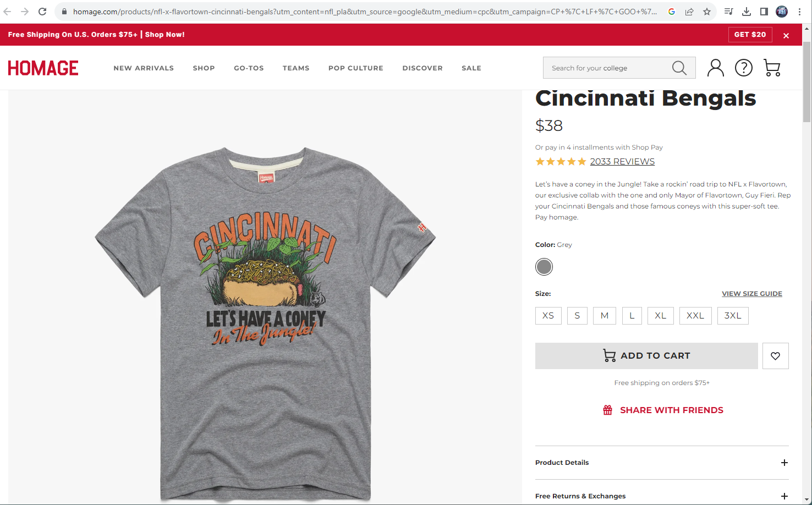Click 'Free shipping on orders $75+' text

662,383
